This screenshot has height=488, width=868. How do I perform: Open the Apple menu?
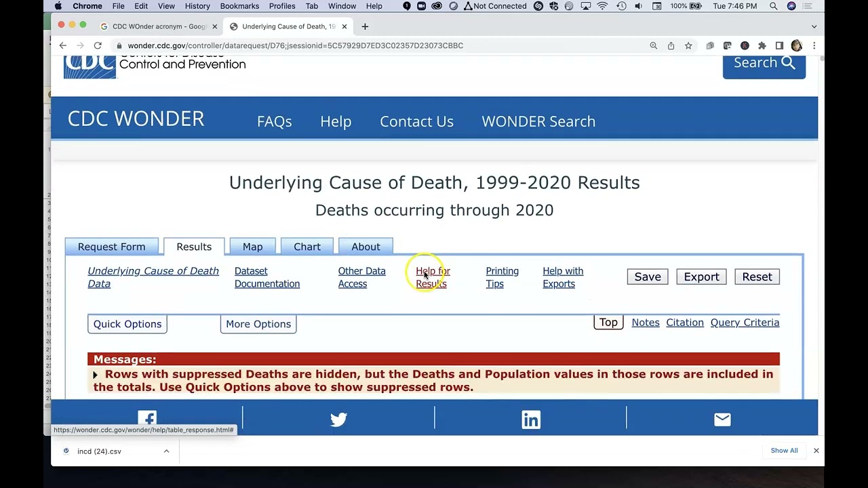58,6
